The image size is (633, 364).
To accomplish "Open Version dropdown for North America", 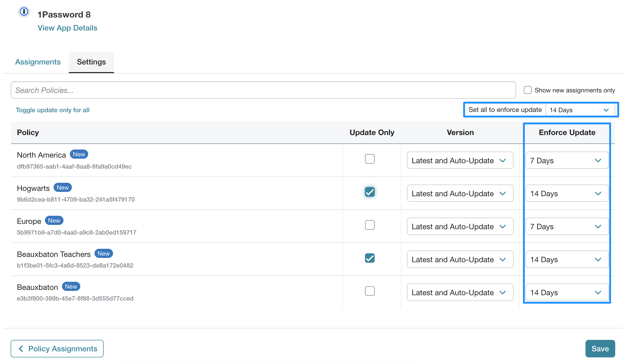I will [x=460, y=160].
